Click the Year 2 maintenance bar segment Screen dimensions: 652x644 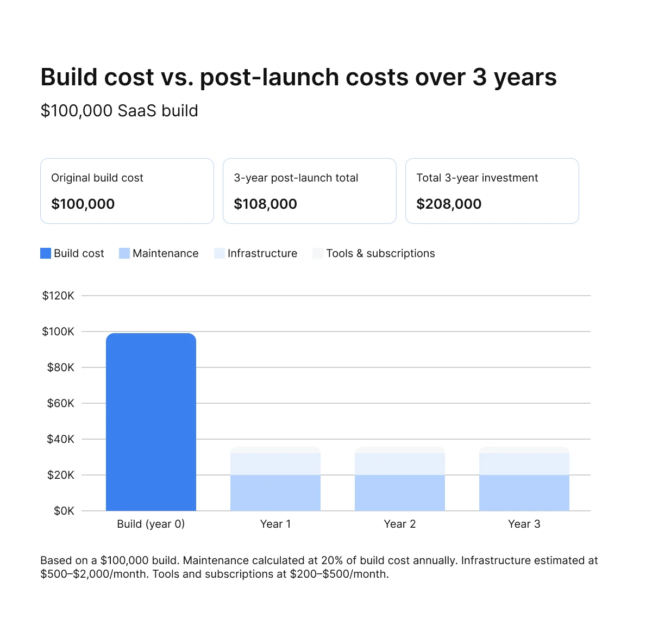tap(400, 493)
